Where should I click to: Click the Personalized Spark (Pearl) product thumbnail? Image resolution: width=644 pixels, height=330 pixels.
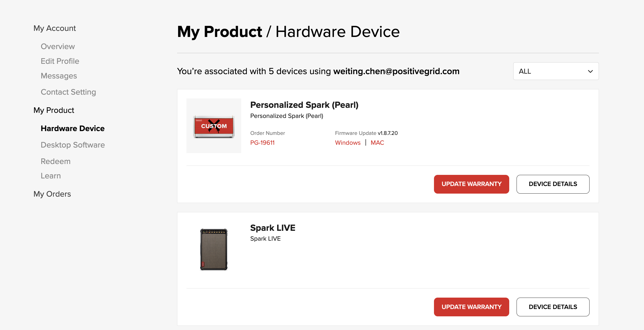click(x=214, y=126)
